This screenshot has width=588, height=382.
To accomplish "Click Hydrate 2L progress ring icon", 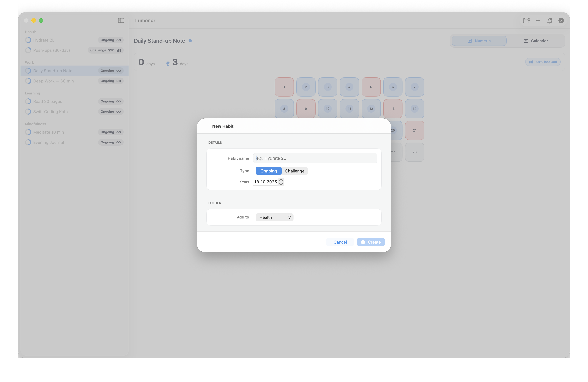I will [28, 40].
